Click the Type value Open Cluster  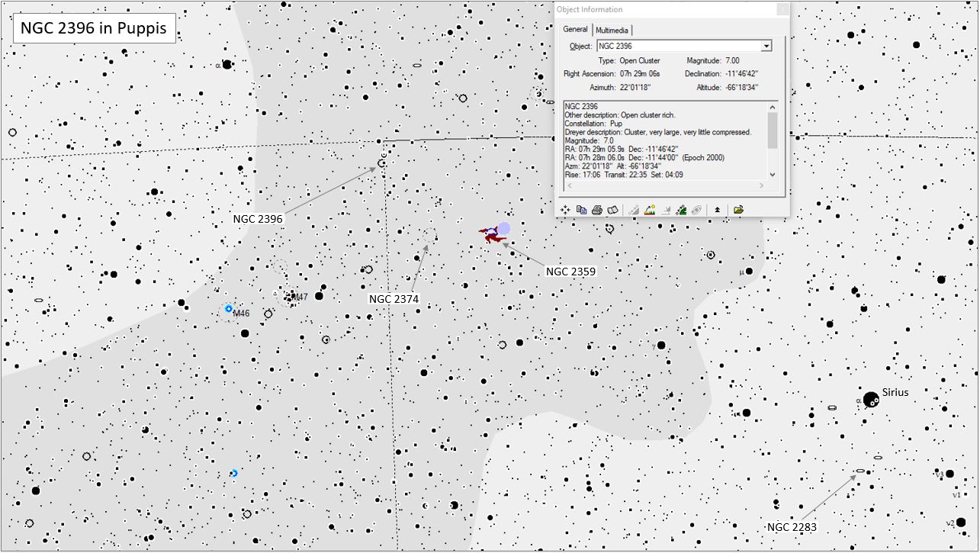click(x=640, y=60)
